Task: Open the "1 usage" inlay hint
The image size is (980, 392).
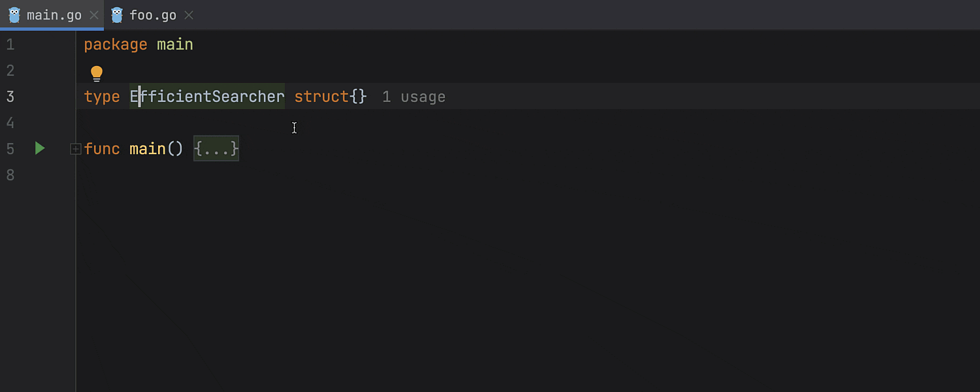Action: [x=414, y=97]
